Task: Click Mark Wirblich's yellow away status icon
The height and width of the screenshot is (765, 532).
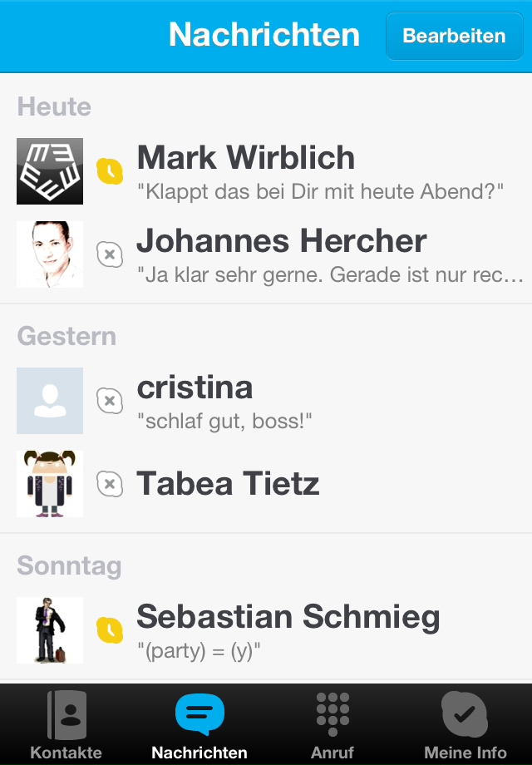Action: [110, 171]
